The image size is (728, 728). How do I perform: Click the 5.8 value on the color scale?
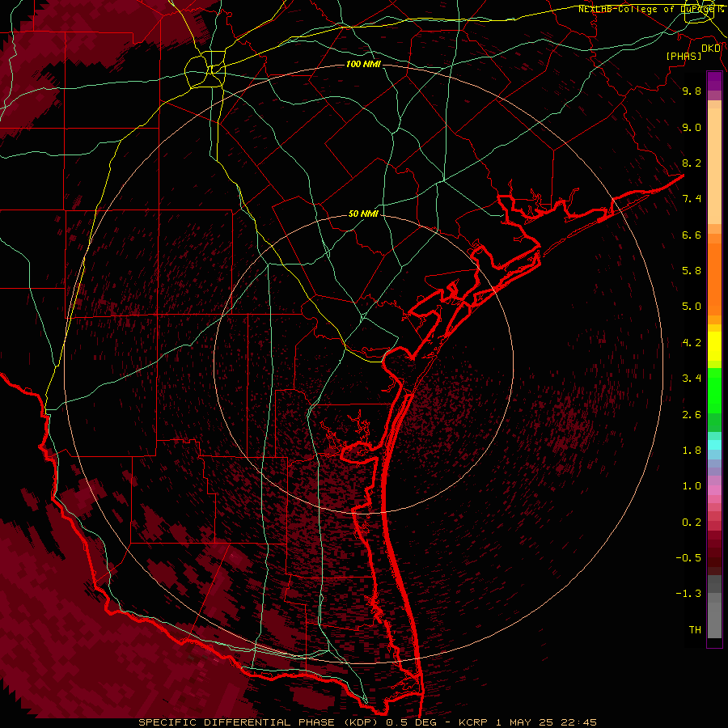[692, 270]
